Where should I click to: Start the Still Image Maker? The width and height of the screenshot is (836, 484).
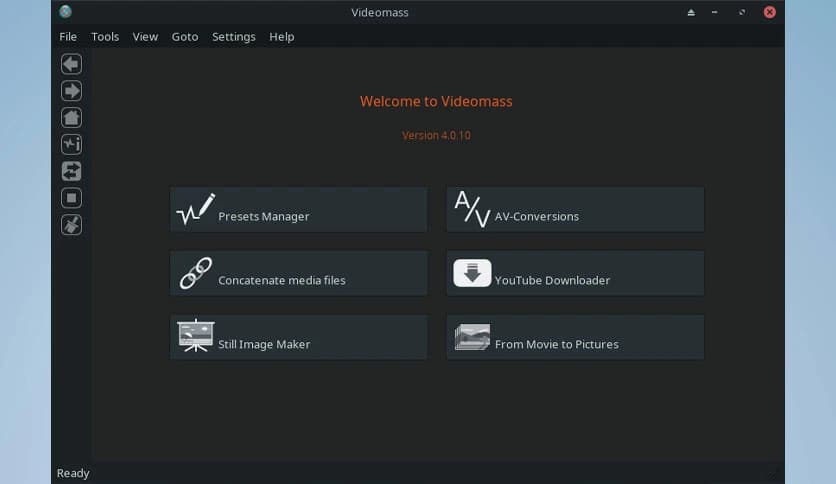(x=299, y=337)
